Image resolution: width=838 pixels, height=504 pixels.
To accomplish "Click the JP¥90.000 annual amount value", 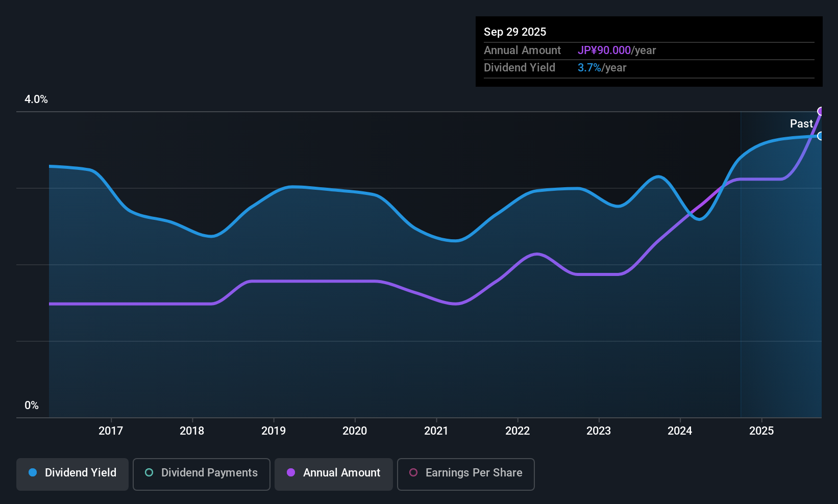I will click(x=604, y=50).
